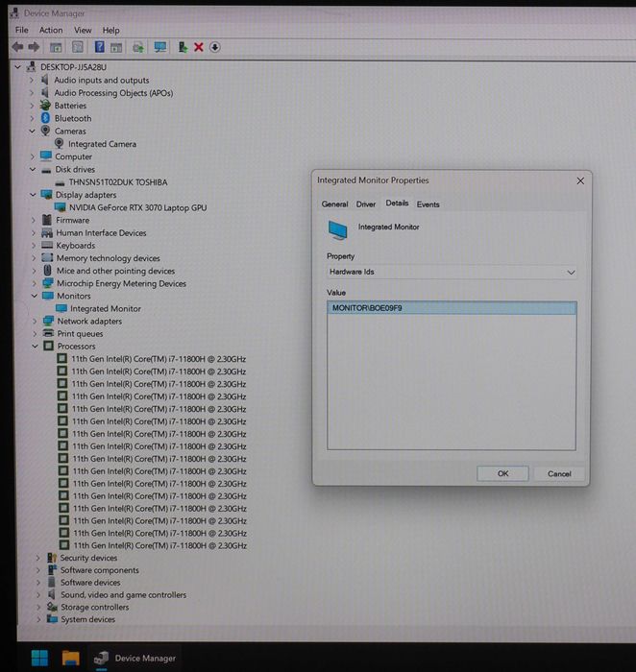Click the Integrated Camera device icon

(x=60, y=144)
